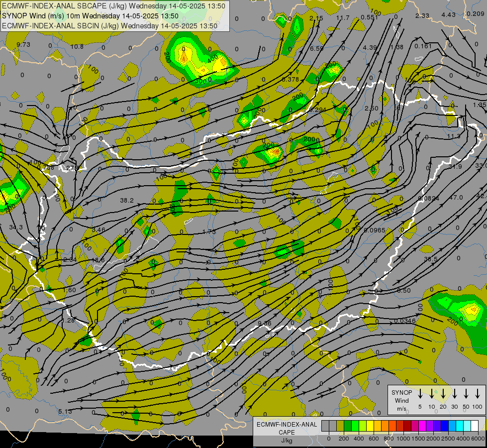Click the wind legend arrow for 50 m/s
The image size is (487, 448).
click(x=466, y=394)
